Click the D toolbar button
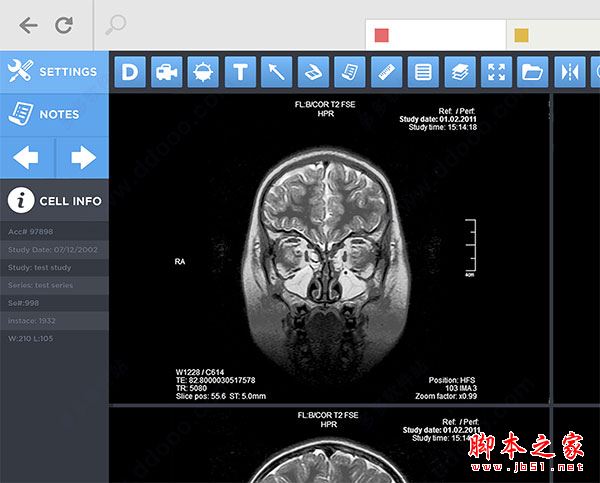The height and width of the screenshot is (483, 600). click(x=130, y=72)
